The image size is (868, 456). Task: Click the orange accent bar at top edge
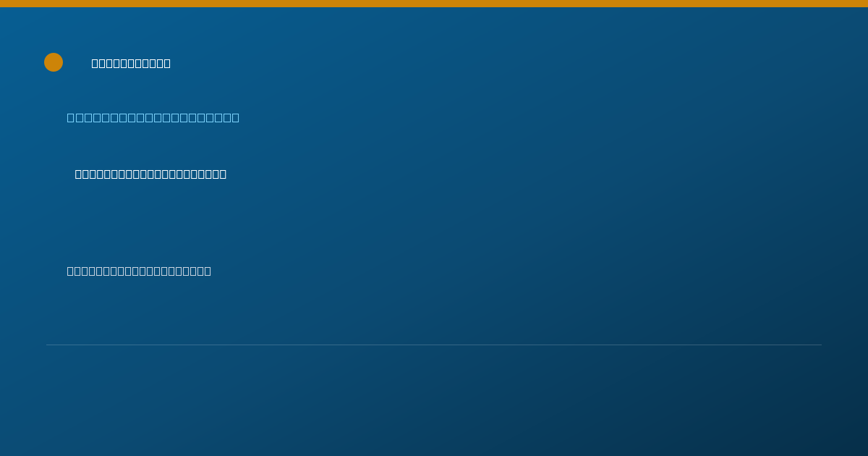pyautogui.click(x=434, y=4)
